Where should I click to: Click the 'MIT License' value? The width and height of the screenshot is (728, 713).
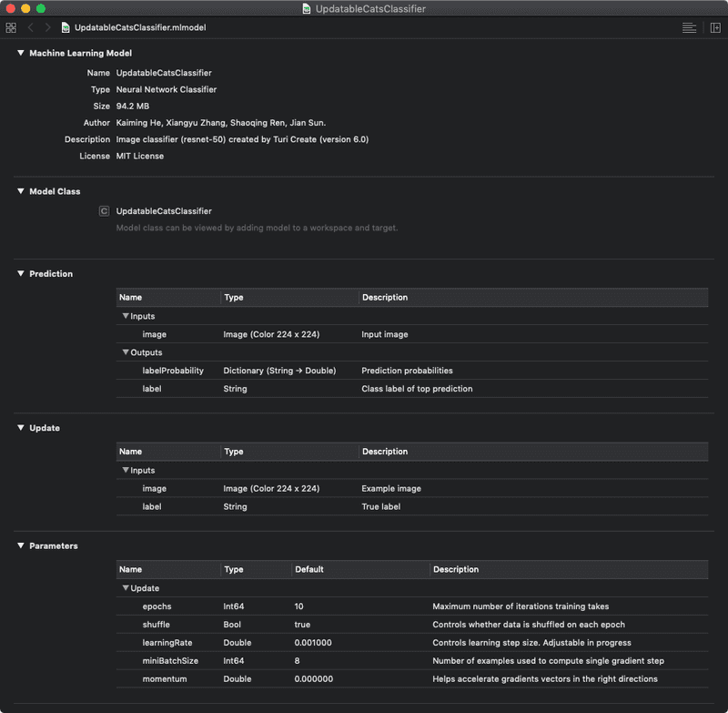coord(140,156)
